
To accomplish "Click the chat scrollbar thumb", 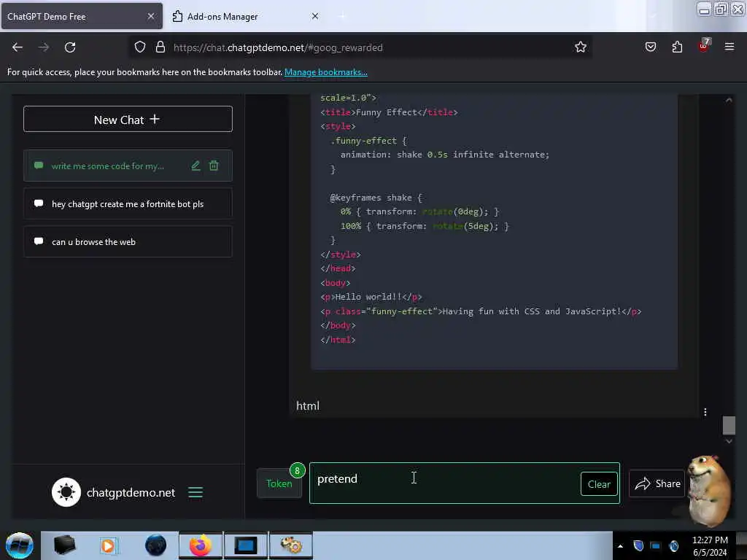I will [729, 425].
